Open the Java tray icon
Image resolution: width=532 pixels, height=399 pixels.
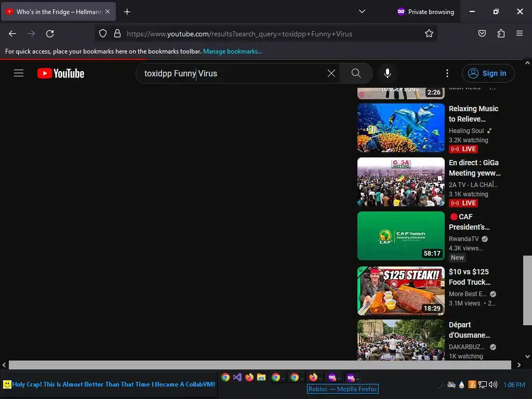(472, 384)
